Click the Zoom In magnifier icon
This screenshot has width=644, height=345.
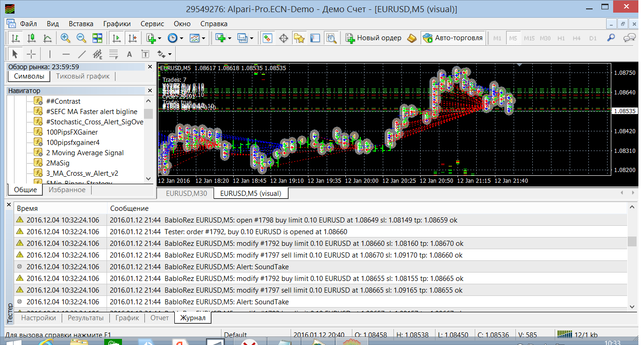pyautogui.click(x=65, y=38)
